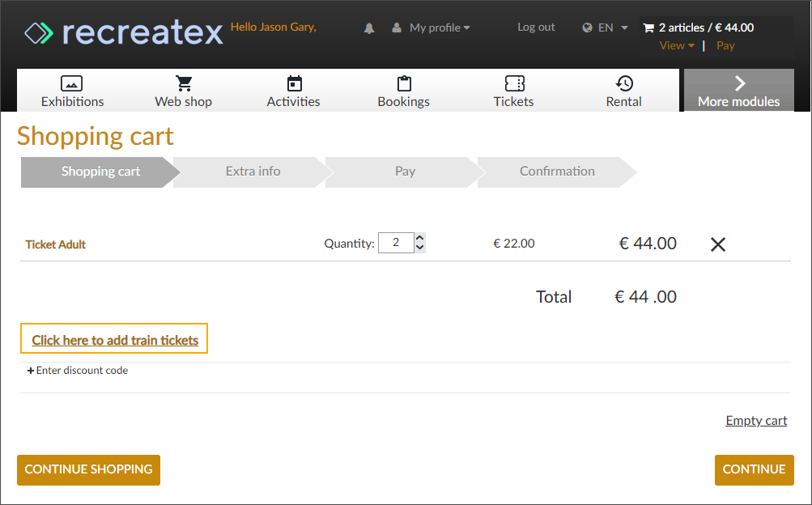Remove Ticket Adult using the X

717,244
